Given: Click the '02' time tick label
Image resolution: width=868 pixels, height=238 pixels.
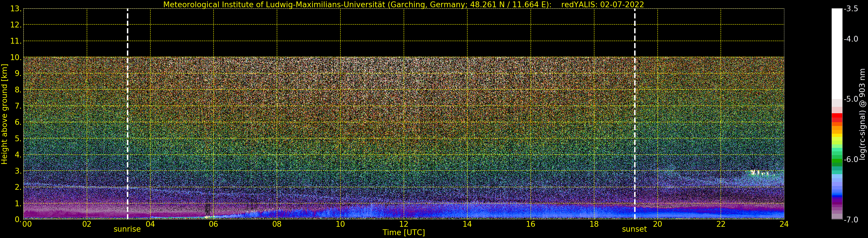Looking at the screenshot, I should click(x=87, y=224).
